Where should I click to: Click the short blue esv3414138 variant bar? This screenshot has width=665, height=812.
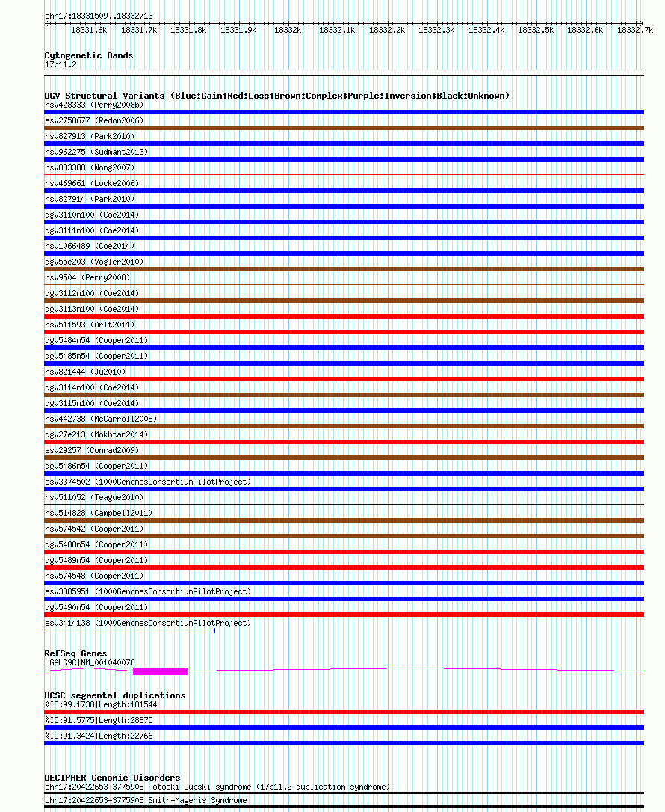point(129,630)
